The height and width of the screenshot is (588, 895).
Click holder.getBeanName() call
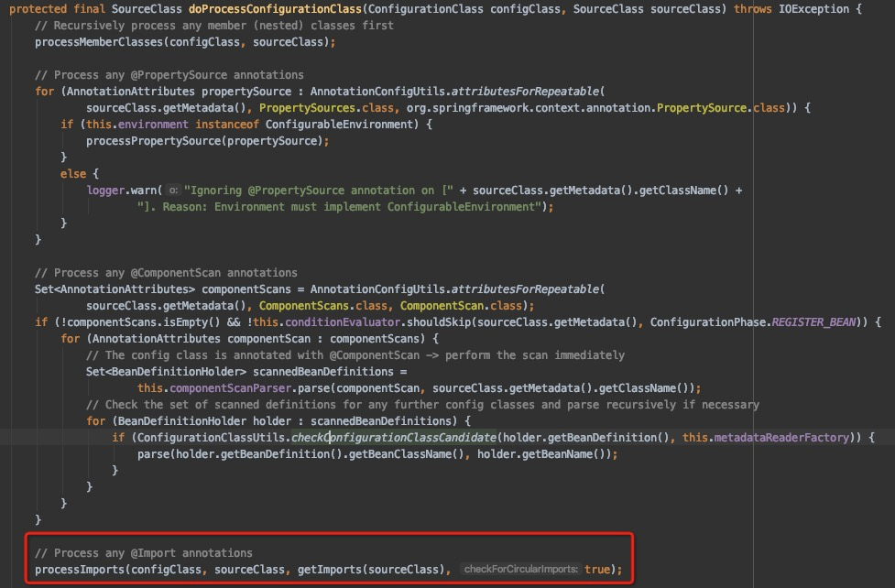point(541,455)
